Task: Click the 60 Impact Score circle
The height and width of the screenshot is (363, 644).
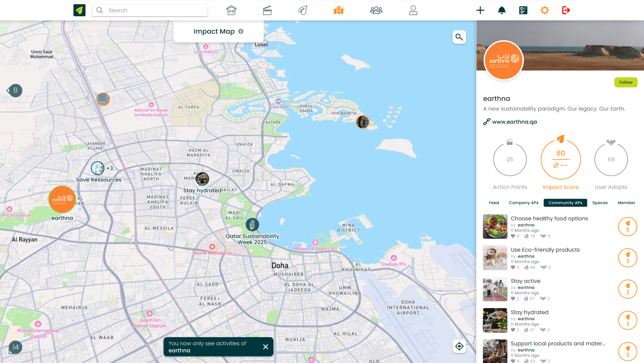Action: pyautogui.click(x=561, y=159)
